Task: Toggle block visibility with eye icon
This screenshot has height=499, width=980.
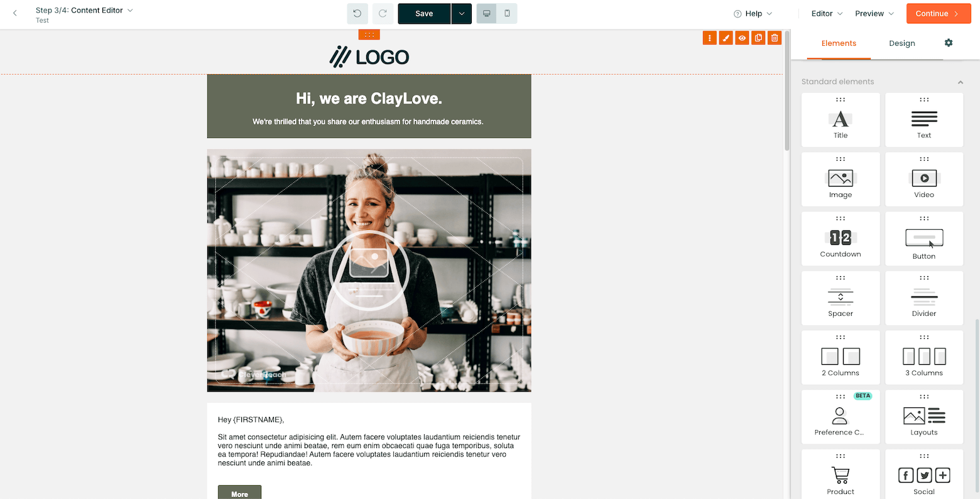Action: point(743,38)
